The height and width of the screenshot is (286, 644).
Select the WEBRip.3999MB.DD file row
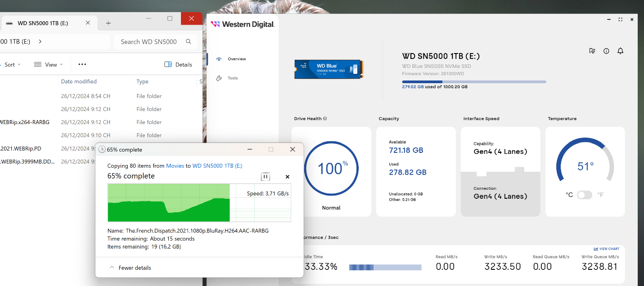48,161
